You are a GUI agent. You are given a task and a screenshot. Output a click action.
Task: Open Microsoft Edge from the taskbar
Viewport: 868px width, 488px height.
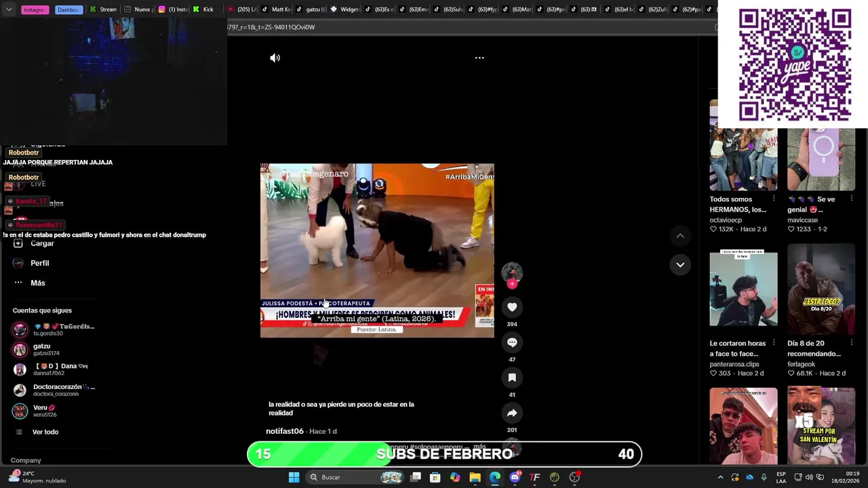coord(495,477)
